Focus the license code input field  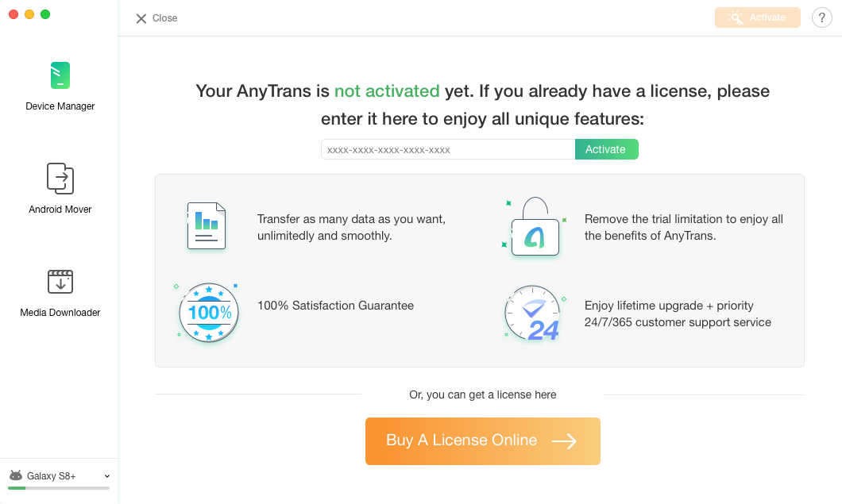pyautogui.click(x=448, y=149)
